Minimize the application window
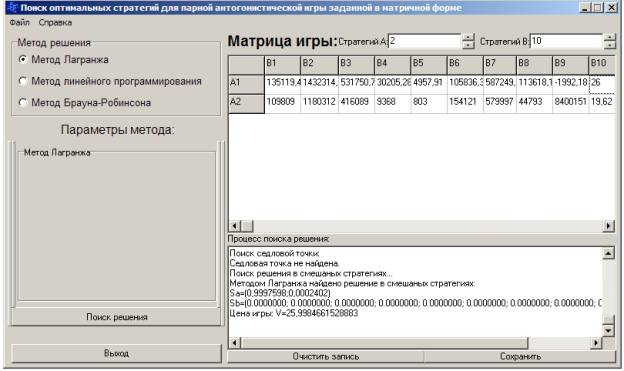This screenshot has width=624, height=371. point(585,8)
